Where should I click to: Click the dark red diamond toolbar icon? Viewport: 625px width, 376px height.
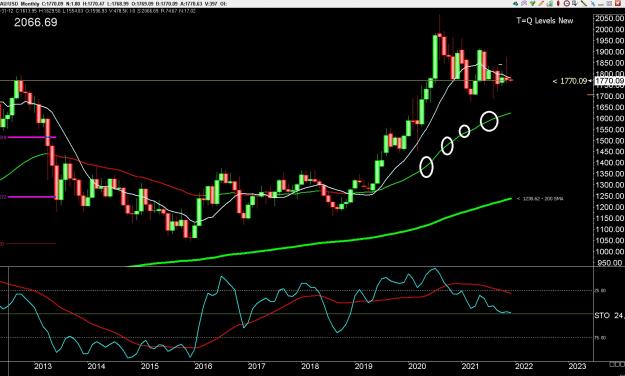click(x=558, y=4)
